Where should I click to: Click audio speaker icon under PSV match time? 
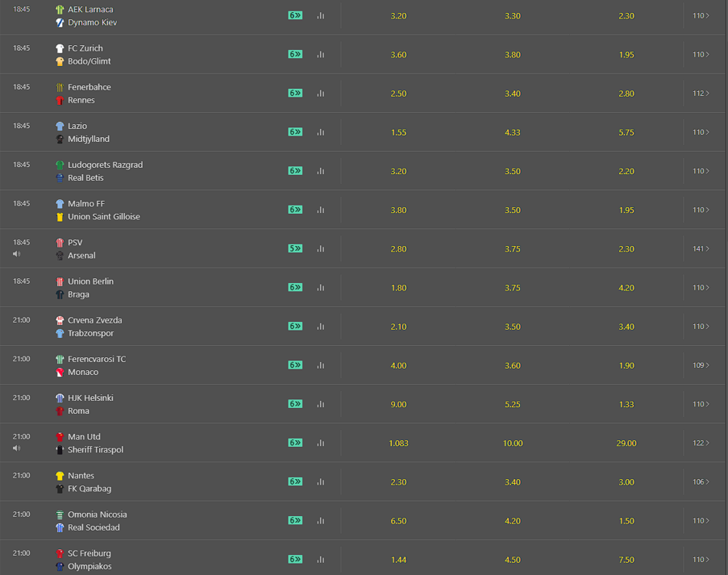pyautogui.click(x=17, y=254)
